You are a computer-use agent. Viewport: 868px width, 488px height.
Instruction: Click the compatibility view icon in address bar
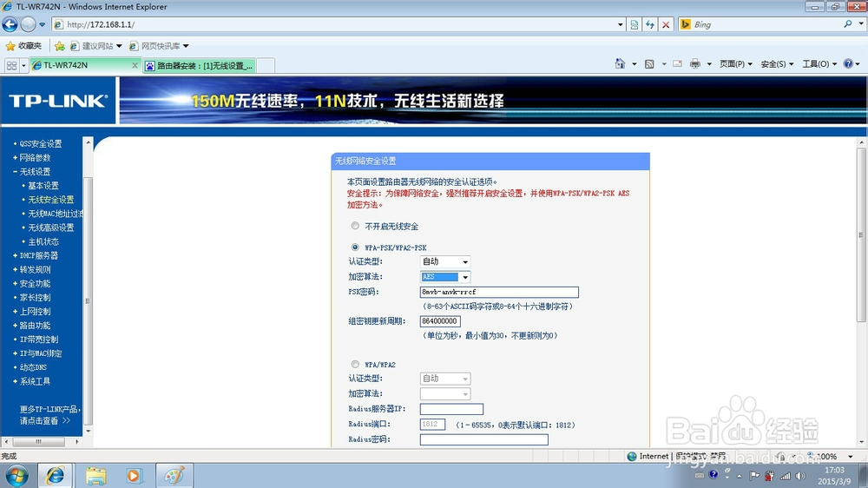(x=635, y=24)
